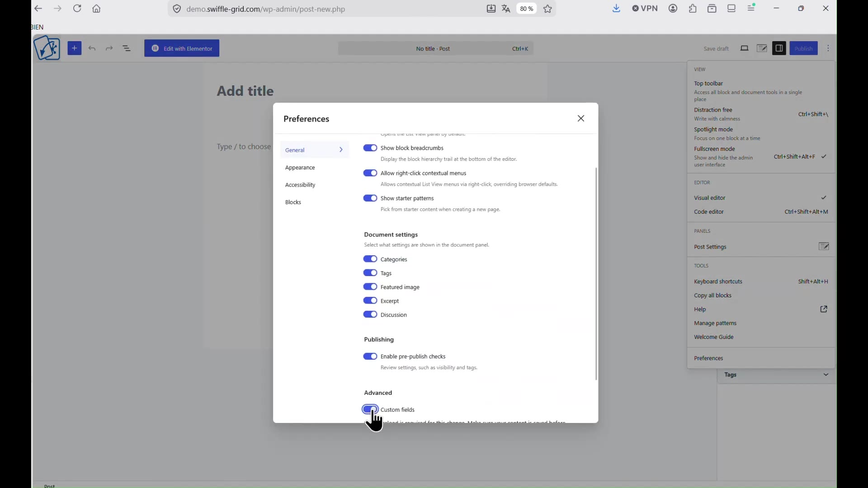Click Copy all blocks
The image size is (868, 488).
coord(761,296)
